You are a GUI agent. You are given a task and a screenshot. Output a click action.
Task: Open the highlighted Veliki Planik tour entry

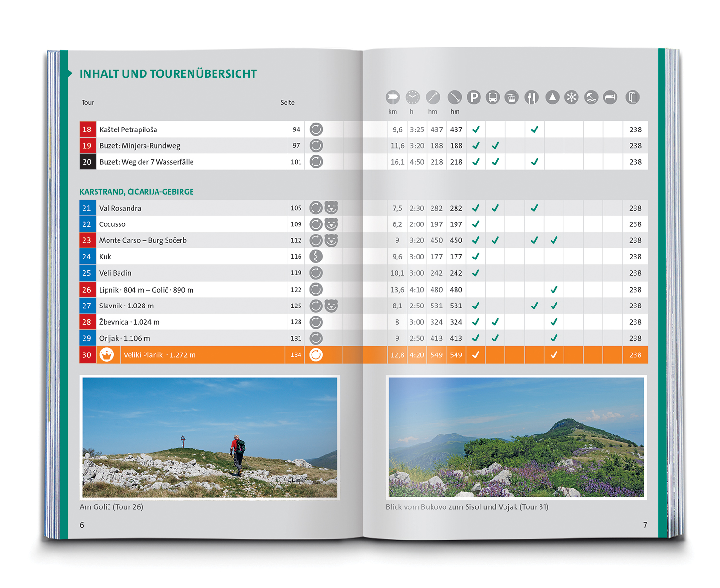[x=159, y=355]
